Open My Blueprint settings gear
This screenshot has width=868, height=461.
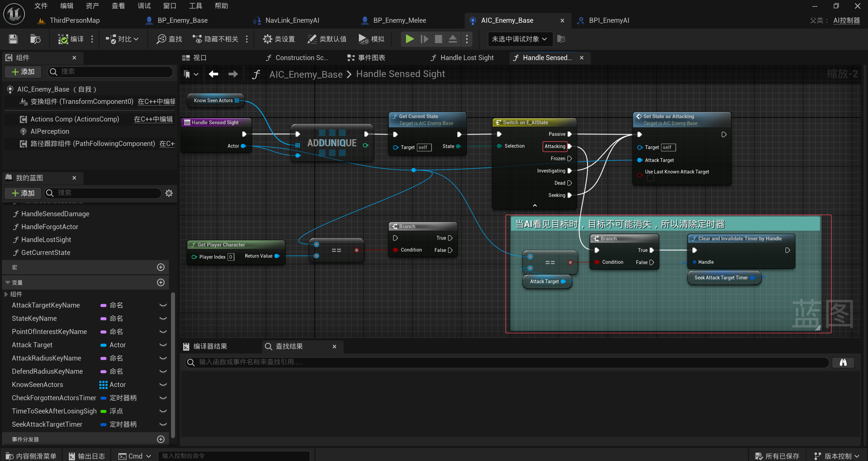(169, 193)
